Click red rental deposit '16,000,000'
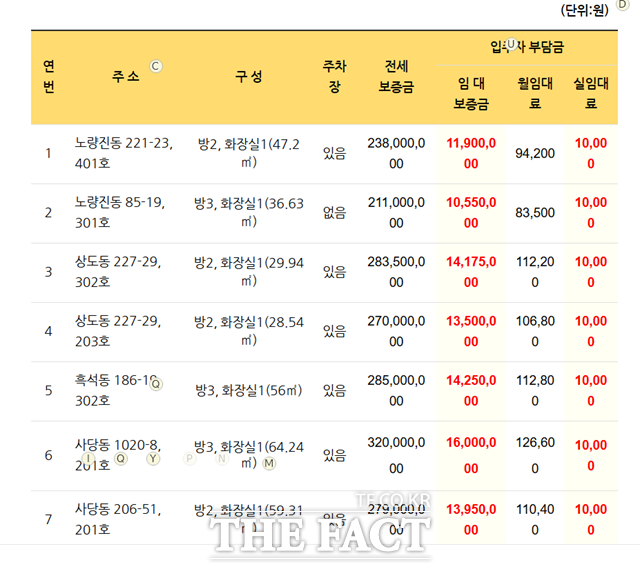Viewport: 640px width, 569px height. (471, 455)
